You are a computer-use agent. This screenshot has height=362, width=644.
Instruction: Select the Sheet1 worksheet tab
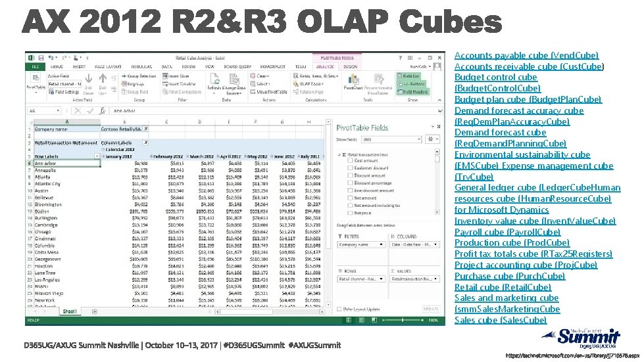point(69,312)
